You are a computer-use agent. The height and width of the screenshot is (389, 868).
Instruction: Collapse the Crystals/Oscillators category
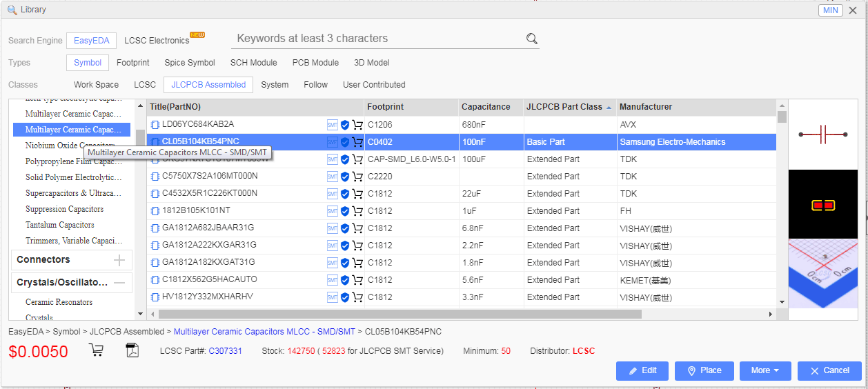(x=119, y=282)
